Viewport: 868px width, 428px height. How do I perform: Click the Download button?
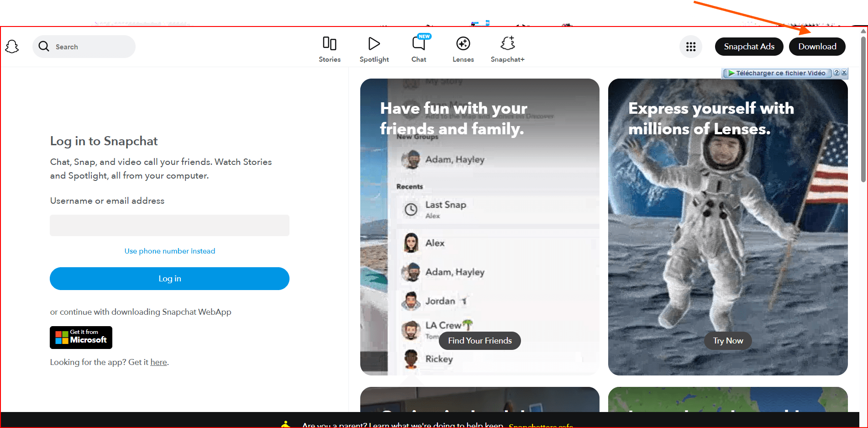(817, 47)
